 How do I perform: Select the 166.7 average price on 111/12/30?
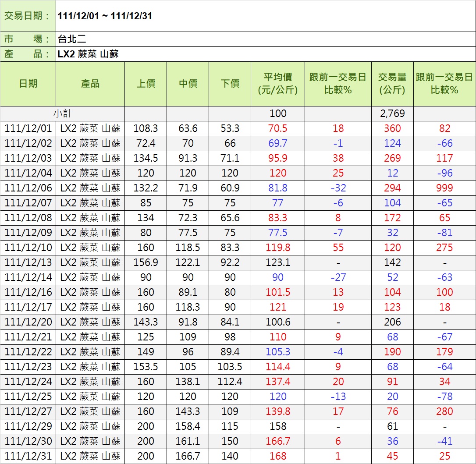tap(278, 441)
